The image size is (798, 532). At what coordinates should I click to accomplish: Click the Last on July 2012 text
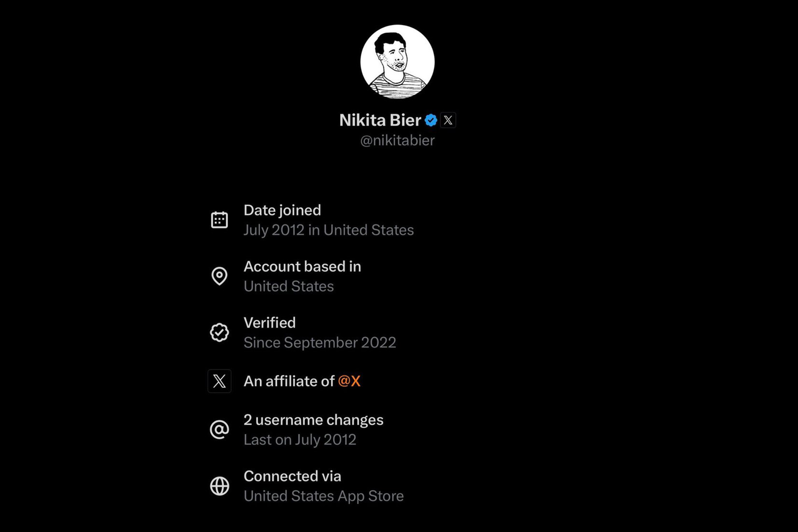[x=300, y=440]
